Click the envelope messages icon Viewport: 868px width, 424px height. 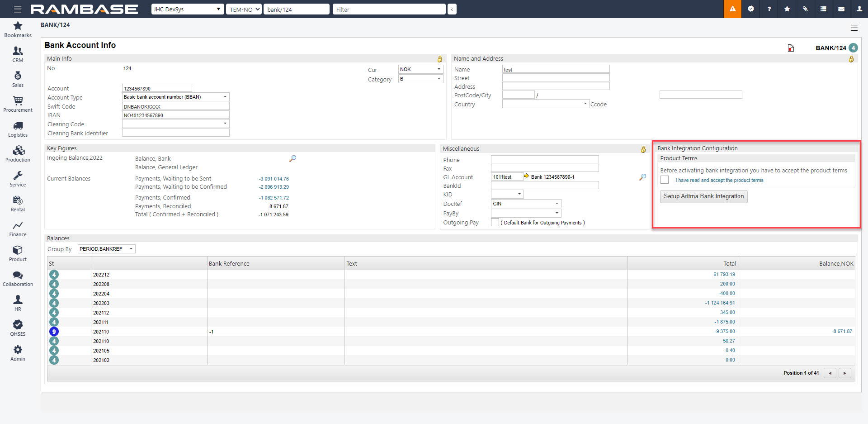[841, 9]
